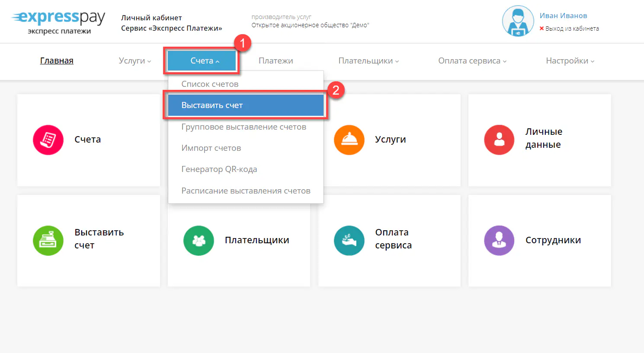Open Плательщики via its green group icon
644x353 pixels.
point(199,241)
